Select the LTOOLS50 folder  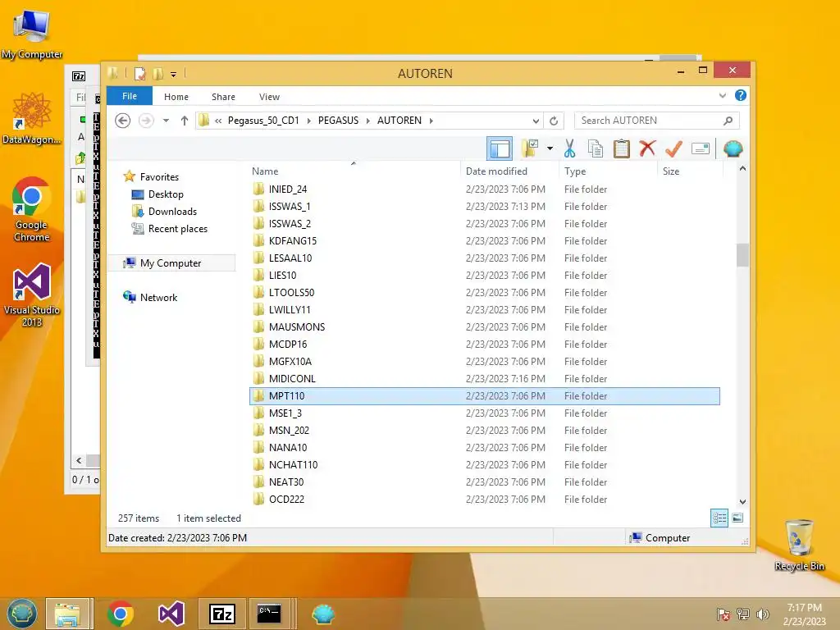291,293
